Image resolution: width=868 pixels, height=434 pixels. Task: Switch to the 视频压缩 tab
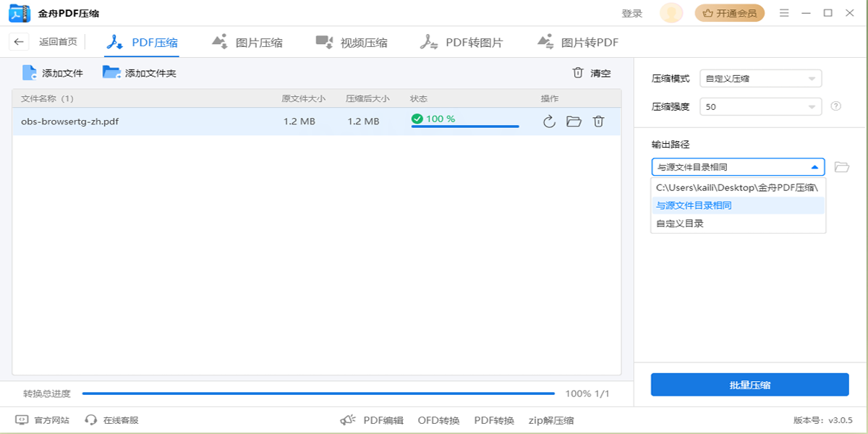352,42
